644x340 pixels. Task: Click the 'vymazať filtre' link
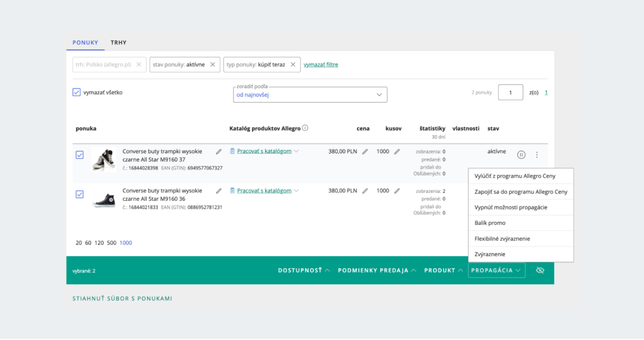[321, 64]
